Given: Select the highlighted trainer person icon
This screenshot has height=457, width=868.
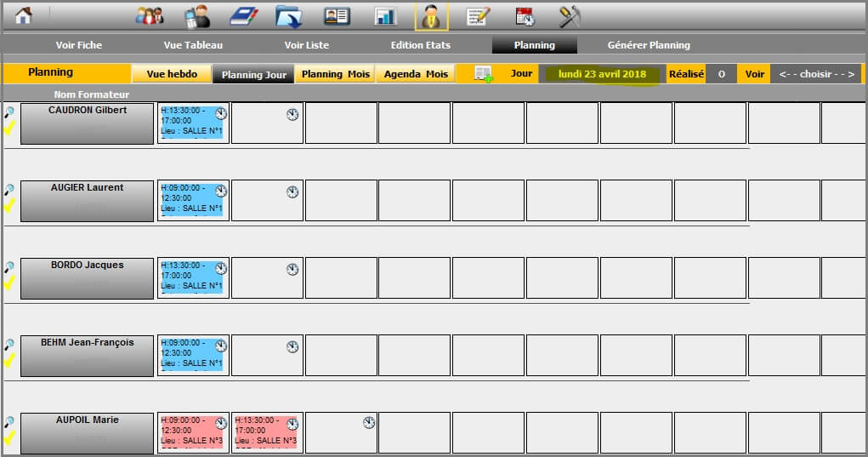Looking at the screenshot, I should [431, 16].
